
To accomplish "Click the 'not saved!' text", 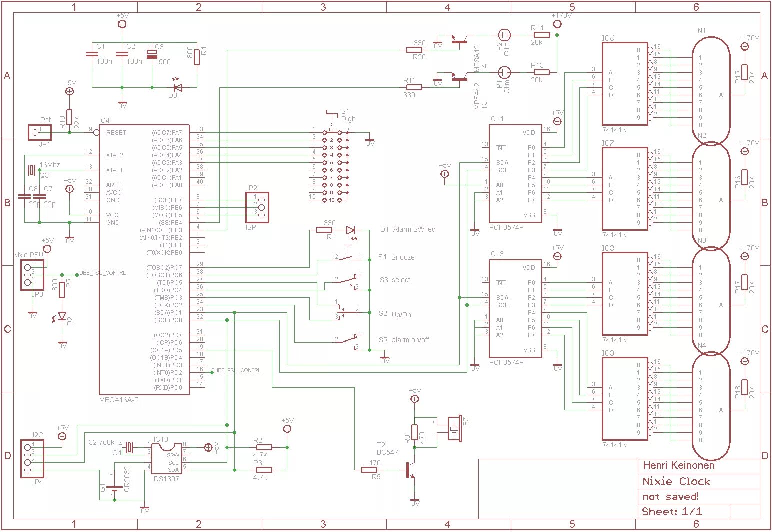I will pyautogui.click(x=670, y=497).
